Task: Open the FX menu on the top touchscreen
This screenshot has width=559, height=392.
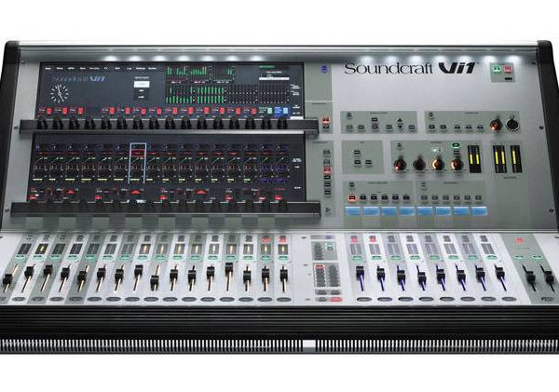Action: tap(106, 68)
